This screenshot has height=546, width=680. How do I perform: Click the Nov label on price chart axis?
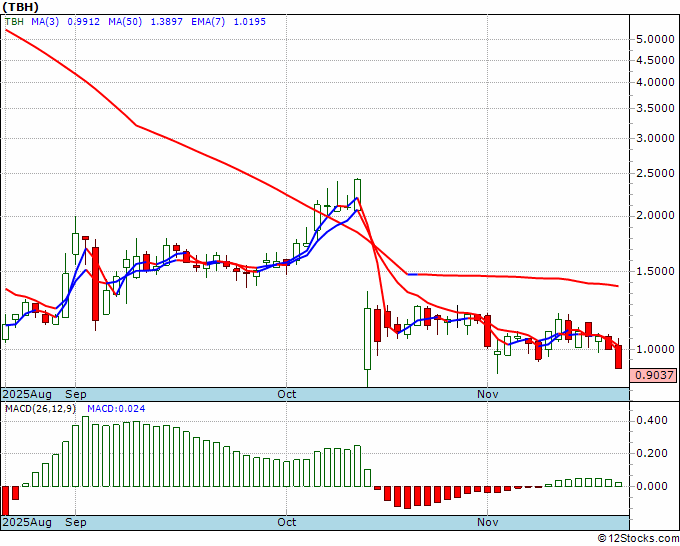pyautogui.click(x=487, y=394)
